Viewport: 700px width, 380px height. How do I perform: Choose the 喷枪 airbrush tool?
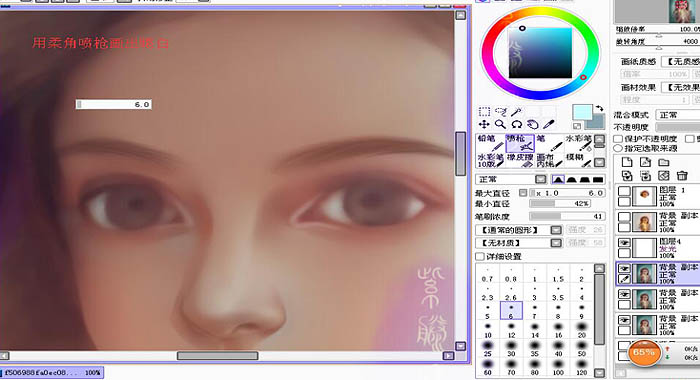pyautogui.click(x=520, y=143)
